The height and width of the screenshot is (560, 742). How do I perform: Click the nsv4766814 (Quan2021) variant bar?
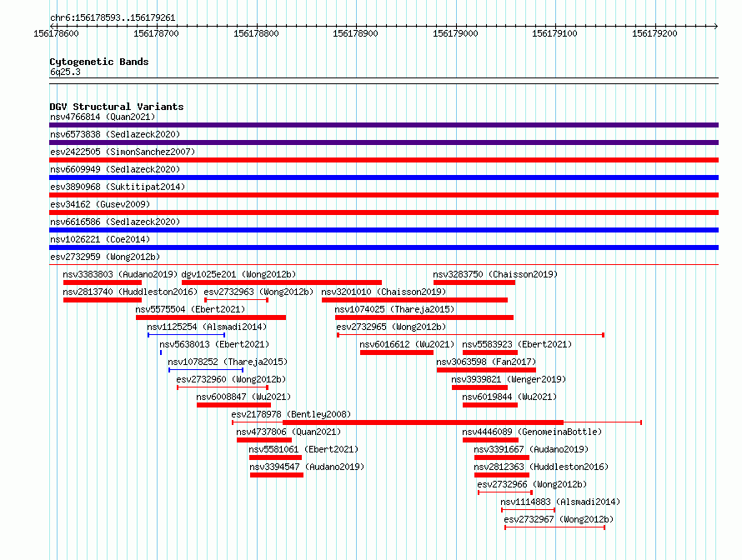(384, 125)
